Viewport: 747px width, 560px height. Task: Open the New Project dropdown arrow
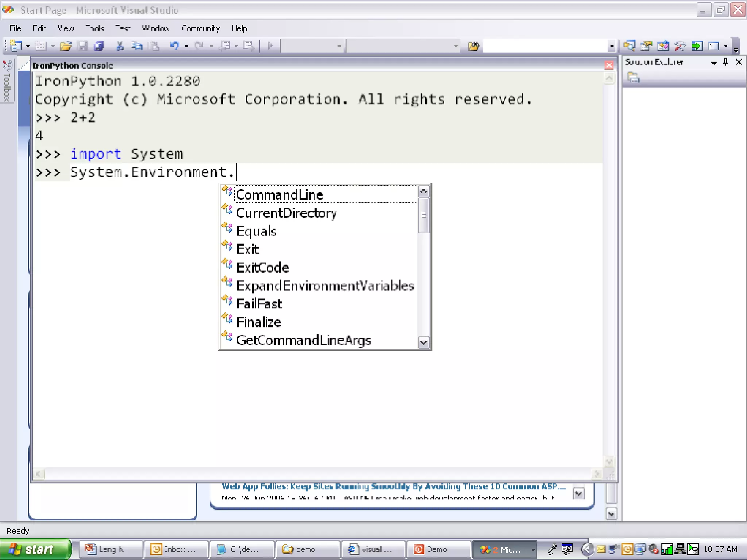28,46
